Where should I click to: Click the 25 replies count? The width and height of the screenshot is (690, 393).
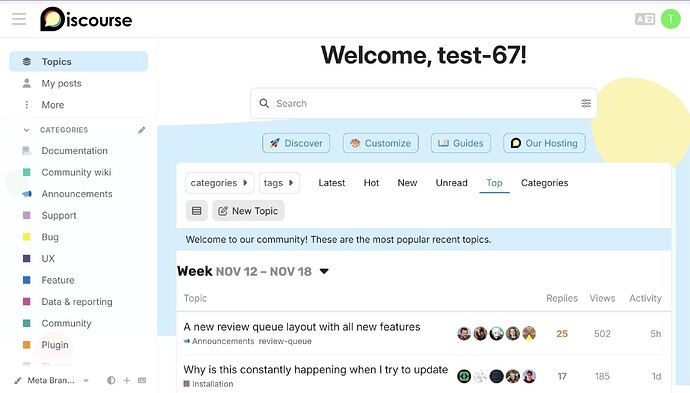(x=562, y=334)
